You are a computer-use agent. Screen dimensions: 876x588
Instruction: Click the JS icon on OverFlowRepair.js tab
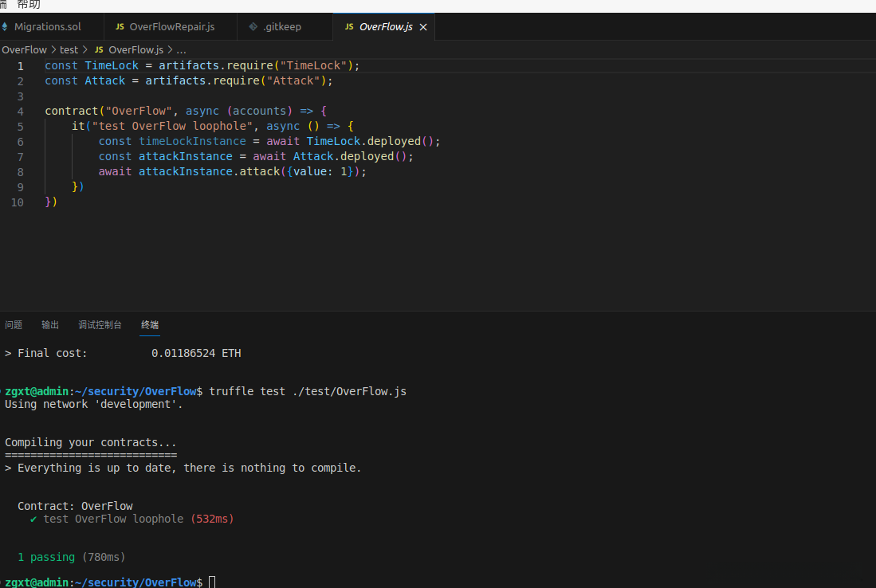coord(120,27)
